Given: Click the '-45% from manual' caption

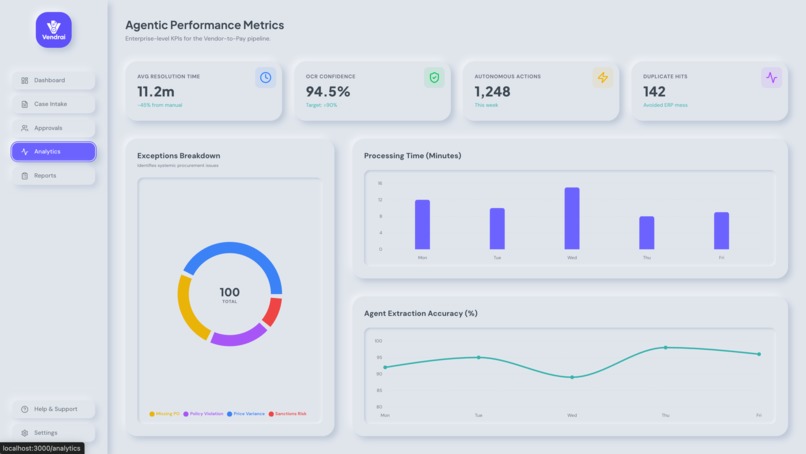Looking at the screenshot, I should [x=160, y=105].
